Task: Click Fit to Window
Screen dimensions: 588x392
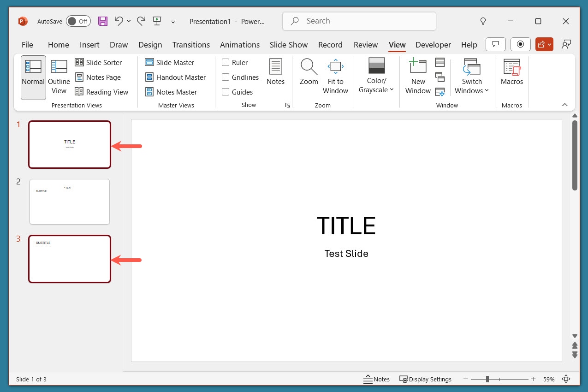Action: [x=335, y=77]
